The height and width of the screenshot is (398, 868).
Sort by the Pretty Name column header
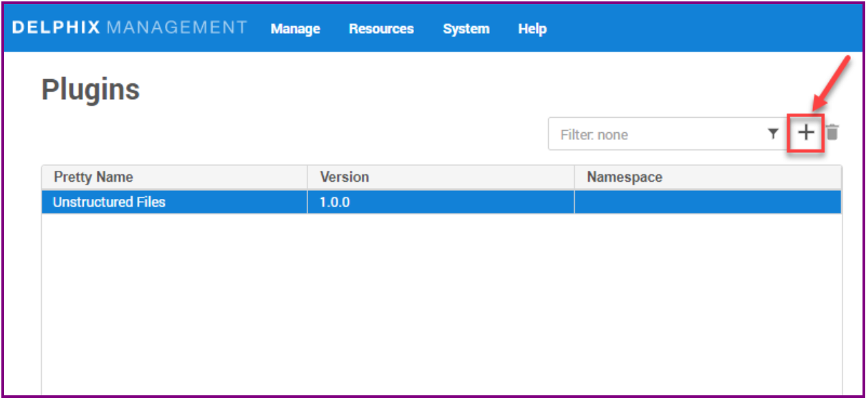click(94, 177)
